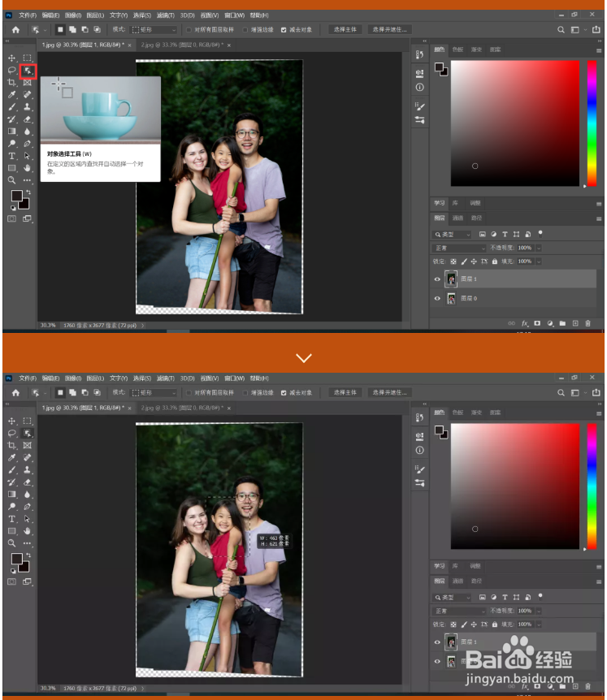
Task: Click 选择主体 button in upper options bar
Action: (x=345, y=30)
